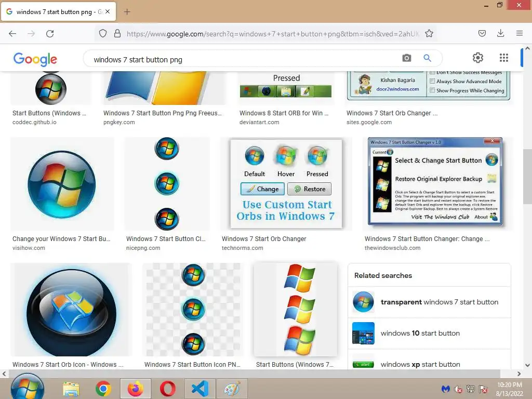Open the taskbar clock showing 10:20 PM
532x399 pixels.
tap(509, 389)
